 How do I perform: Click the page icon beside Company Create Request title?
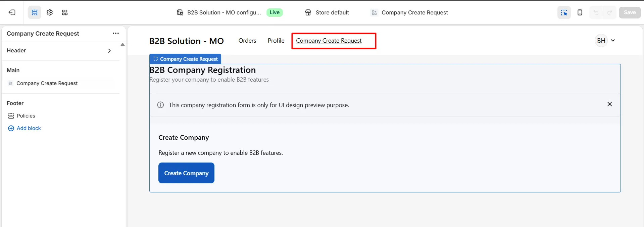(374, 12)
